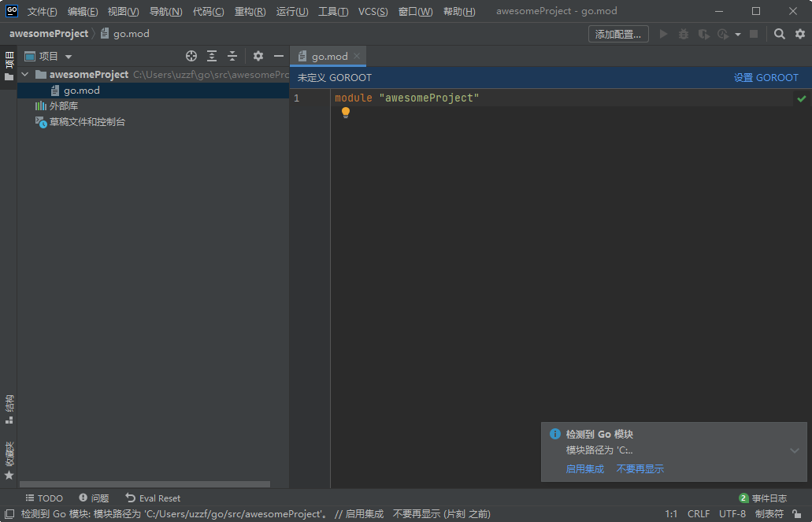Click the module "awesomeProject" code line
The height and width of the screenshot is (522, 812).
pyautogui.click(x=407, y=98)
